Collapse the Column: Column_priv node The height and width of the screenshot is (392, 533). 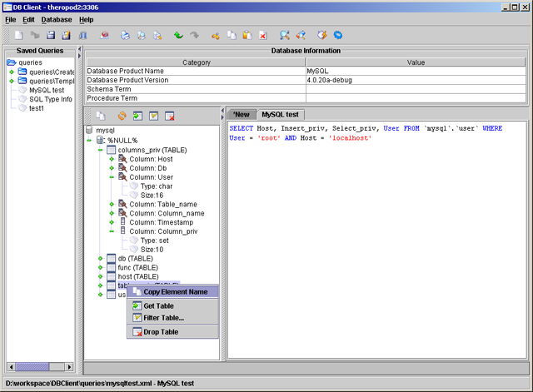(x=112, y=231)
